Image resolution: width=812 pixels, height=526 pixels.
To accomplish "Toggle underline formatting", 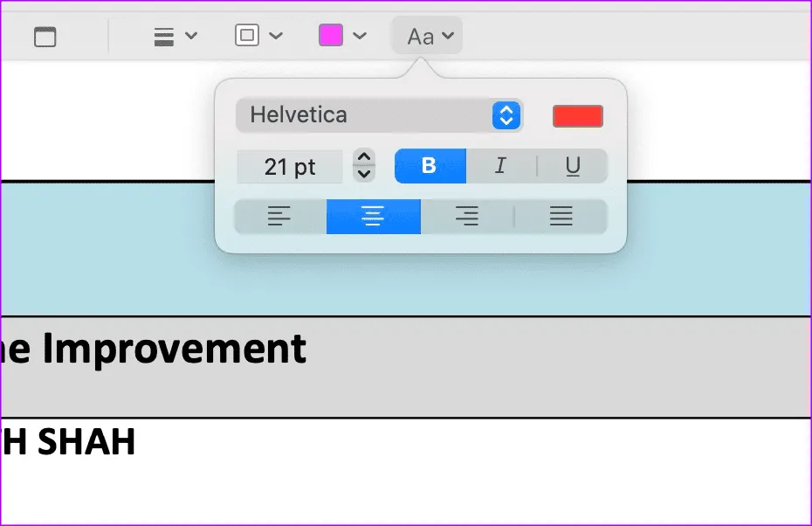I will click(x=573, y=166).
